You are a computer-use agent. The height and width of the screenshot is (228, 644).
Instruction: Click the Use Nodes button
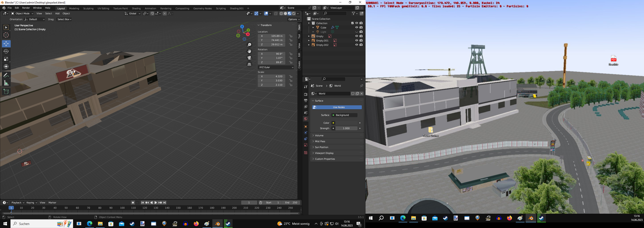point(337,107)
